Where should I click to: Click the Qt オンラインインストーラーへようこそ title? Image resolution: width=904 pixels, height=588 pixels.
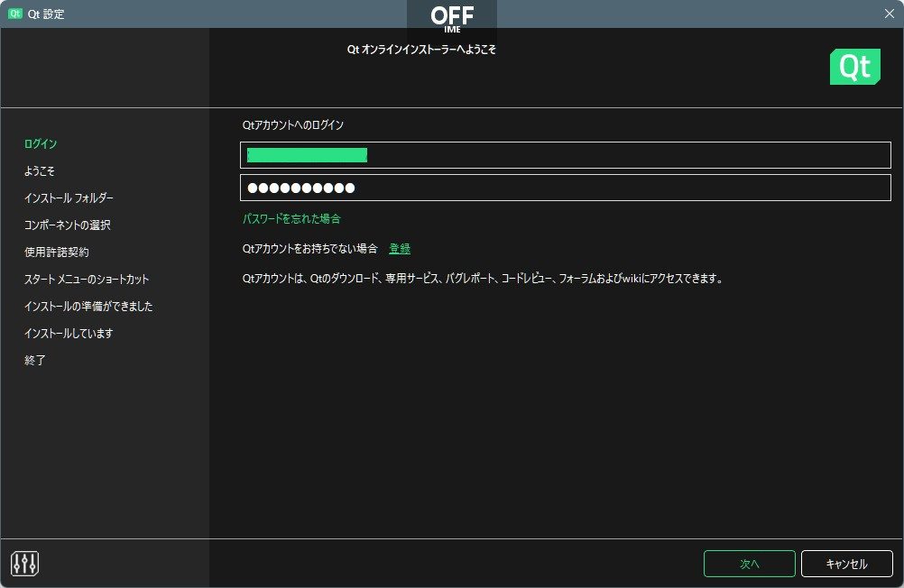(421, 50)
